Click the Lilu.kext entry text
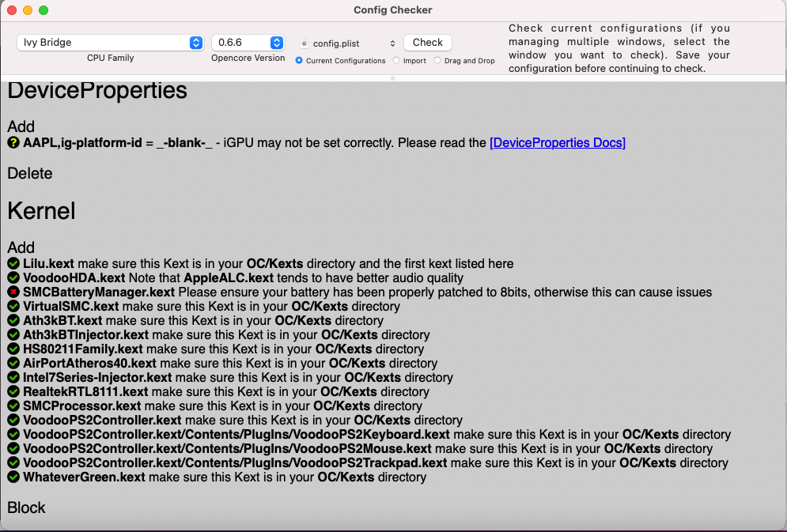This screenshot has width=787, height=532. (x=268, y=263)
